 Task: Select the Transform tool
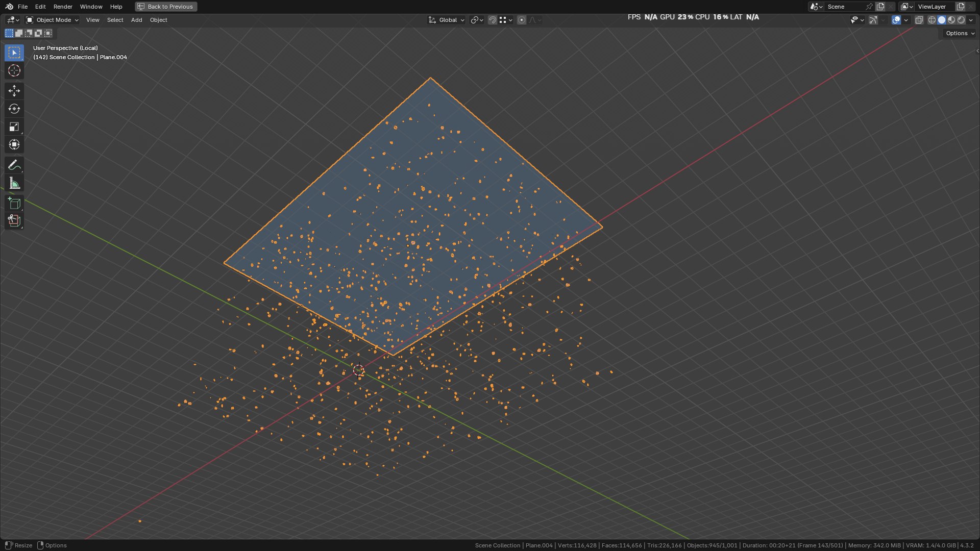[x=14, y=144]
